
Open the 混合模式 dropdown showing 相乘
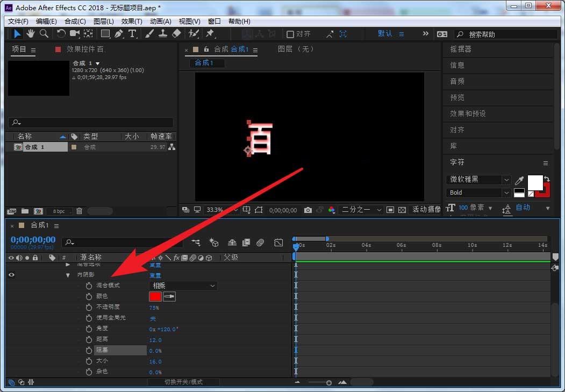[x=183, y=286]
